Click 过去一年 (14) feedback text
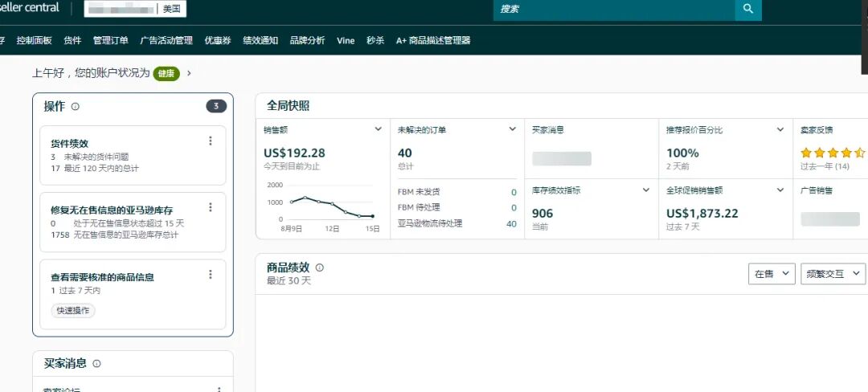This screenshot has height=392, width=868. click(825, 166)
